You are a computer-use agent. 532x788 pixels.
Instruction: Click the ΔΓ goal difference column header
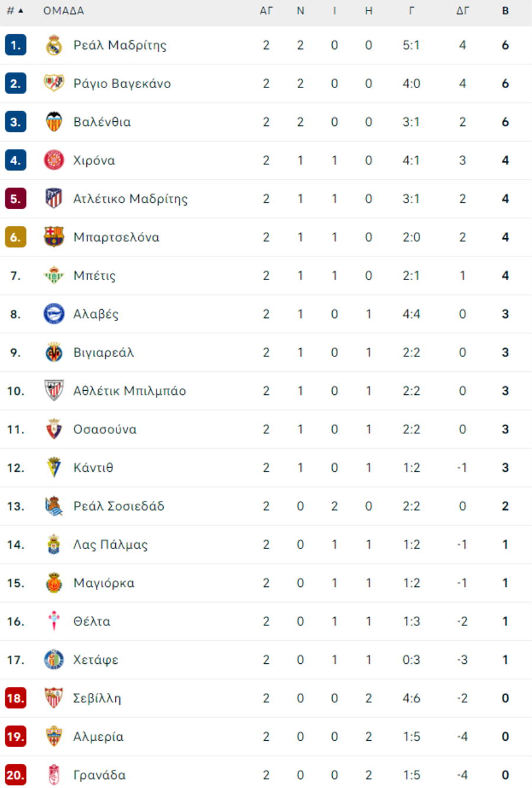coord(462,11)
